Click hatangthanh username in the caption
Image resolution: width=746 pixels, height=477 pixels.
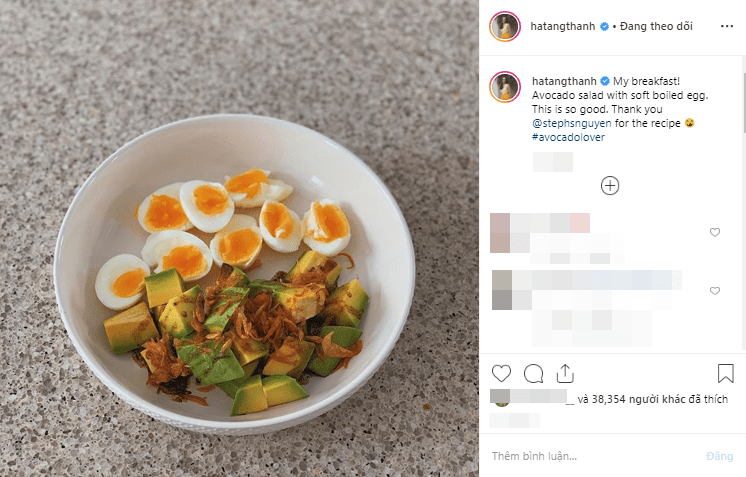(x=562, y=80)
